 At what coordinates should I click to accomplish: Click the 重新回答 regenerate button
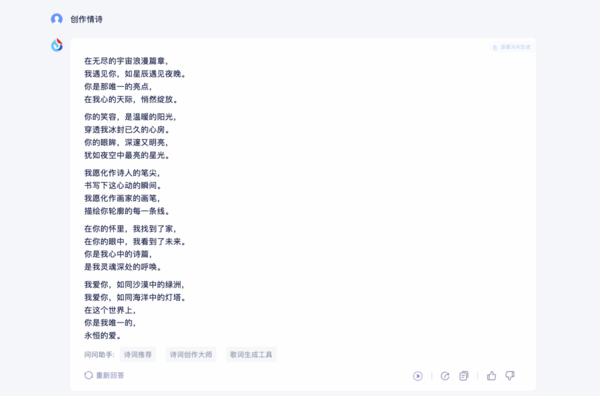104,375
